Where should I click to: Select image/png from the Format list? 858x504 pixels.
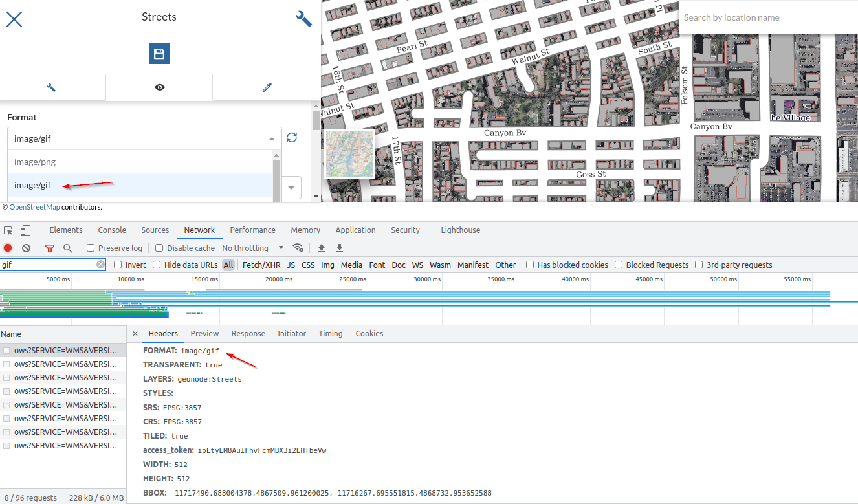[x=140, y=162]
